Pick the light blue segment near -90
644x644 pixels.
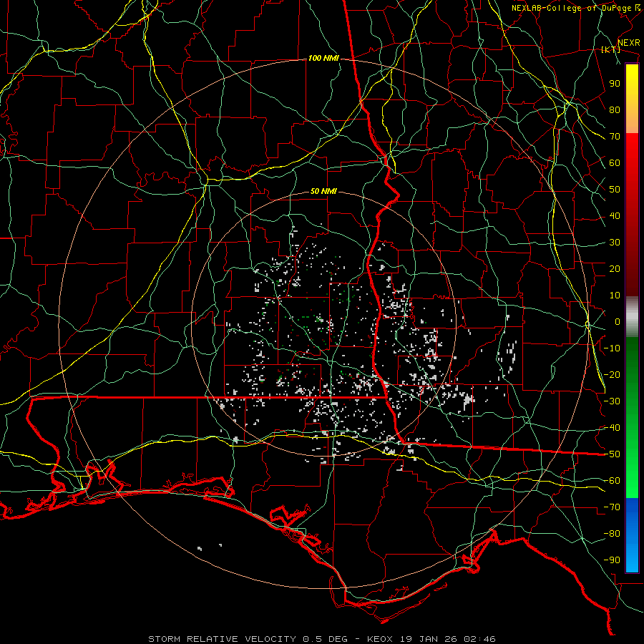632,560
